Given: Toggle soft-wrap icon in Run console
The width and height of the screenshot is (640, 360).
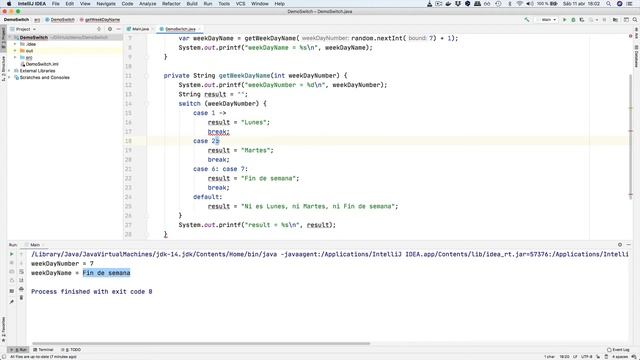Looking at the screenshot, I should (21, 272).
